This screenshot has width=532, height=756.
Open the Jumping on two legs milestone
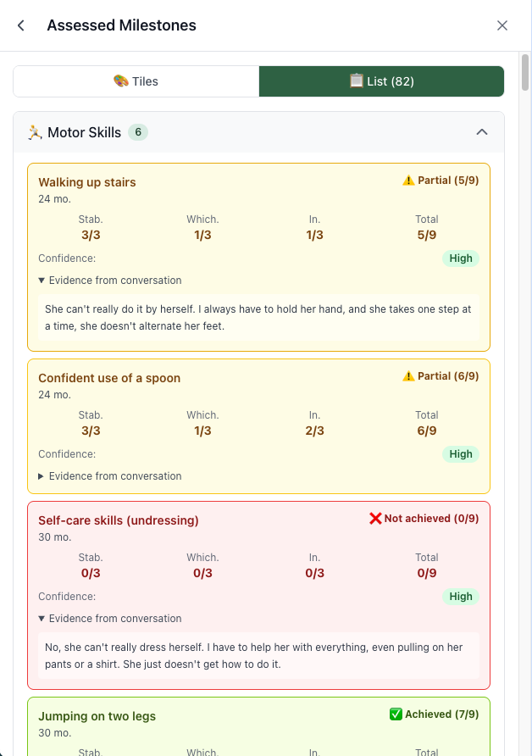[97, 716]
